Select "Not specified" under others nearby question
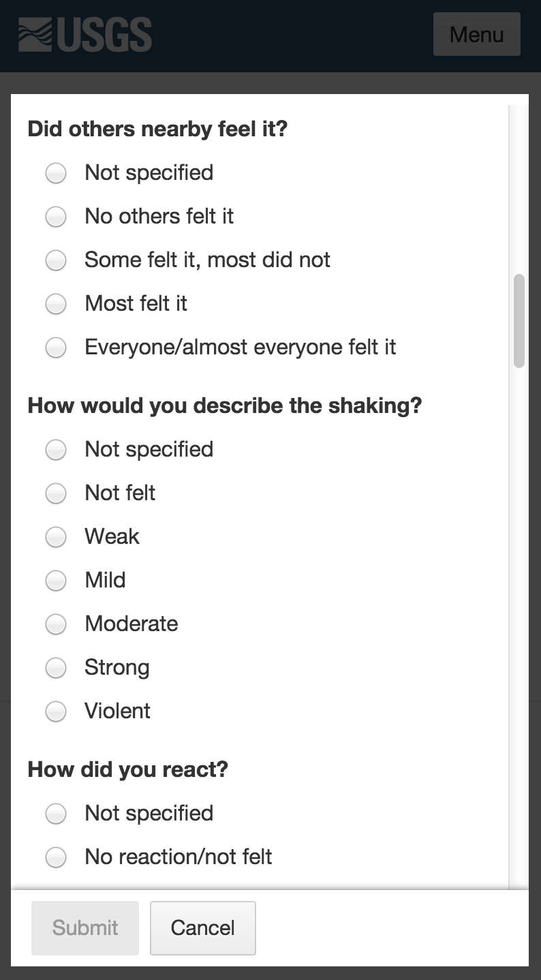 point(56,173)
